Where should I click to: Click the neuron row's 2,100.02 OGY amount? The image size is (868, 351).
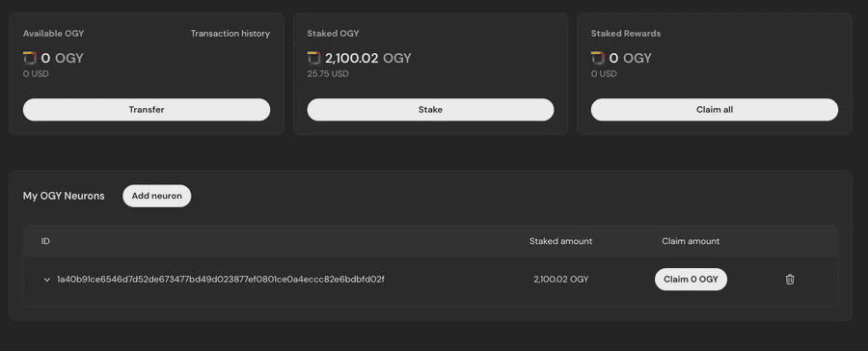coord(561,280)
